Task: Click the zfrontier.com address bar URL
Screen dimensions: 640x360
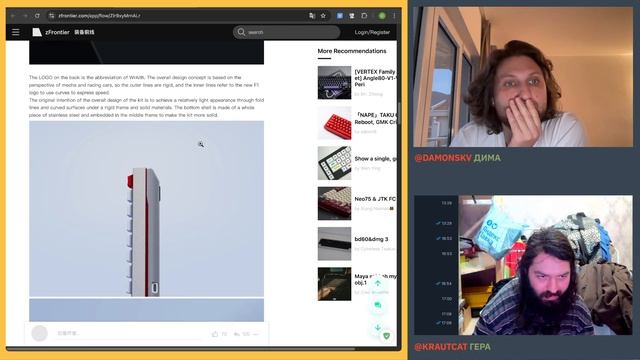Action: click(x=99, y=16)
